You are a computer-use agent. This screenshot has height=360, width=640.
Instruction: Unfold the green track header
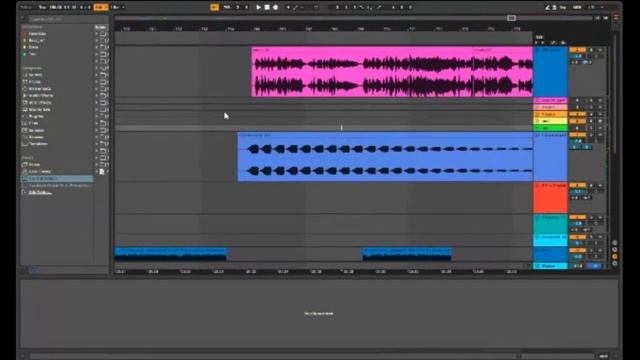coord(538,128)
